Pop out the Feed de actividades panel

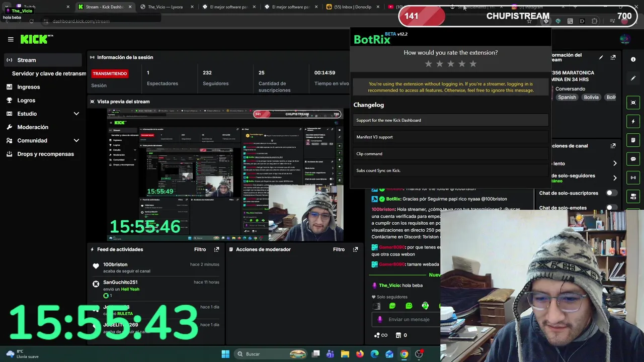click(x=216, y=249)
